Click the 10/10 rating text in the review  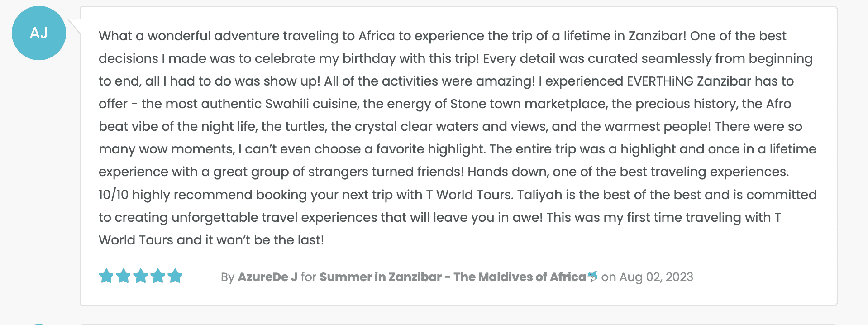113,195
